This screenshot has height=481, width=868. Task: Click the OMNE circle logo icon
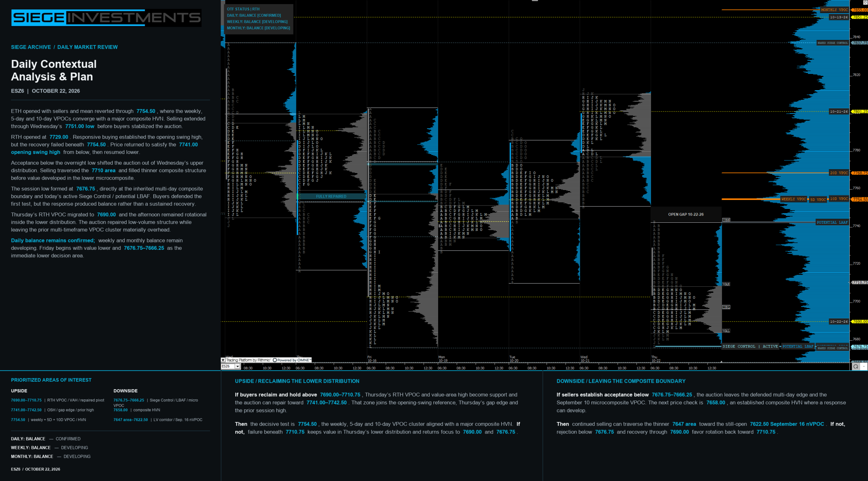click(x=275, y=360)
